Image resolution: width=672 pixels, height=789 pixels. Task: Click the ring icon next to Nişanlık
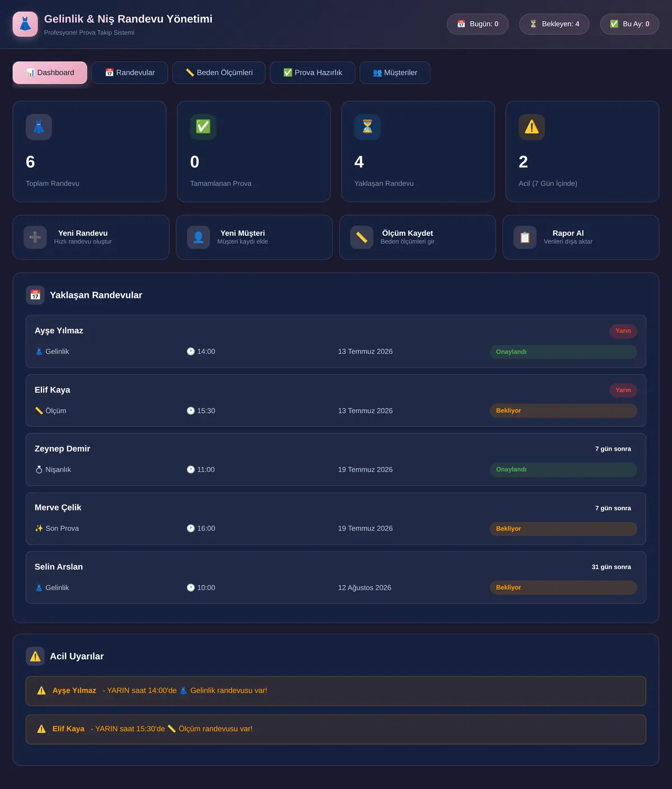click(39, 469)
